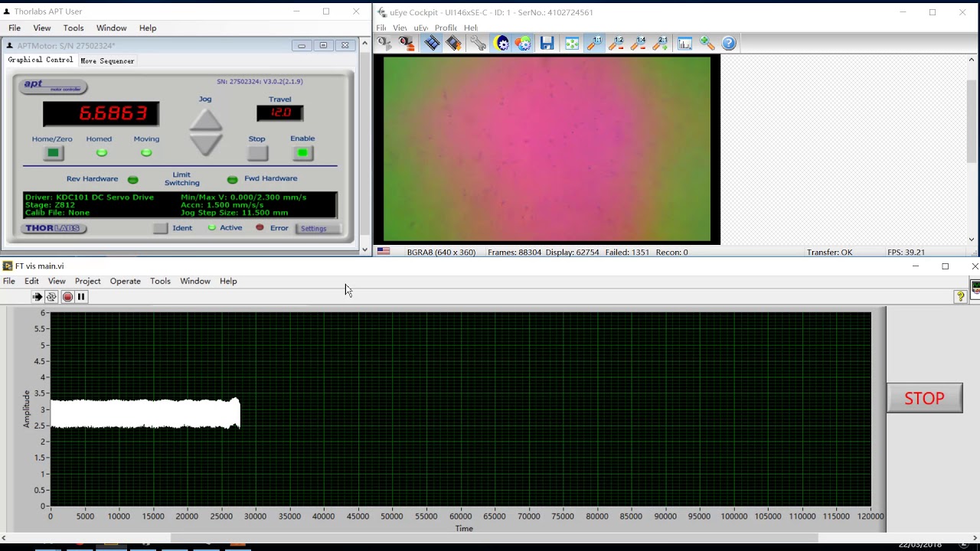Screen dimensions: 980x551
Task: Click the Frames: 88304 status text
Action: point(514,252)
